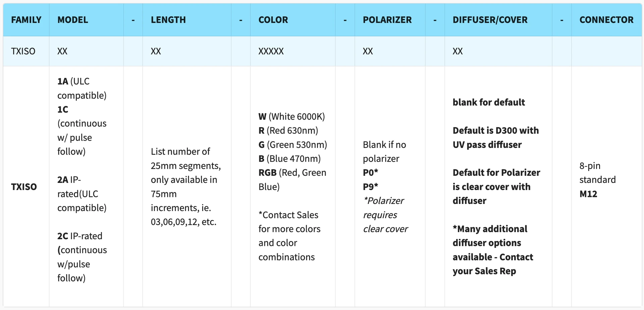Click the CONNECTOR column header
Screen dimensions: 644x310
[606, 20]
